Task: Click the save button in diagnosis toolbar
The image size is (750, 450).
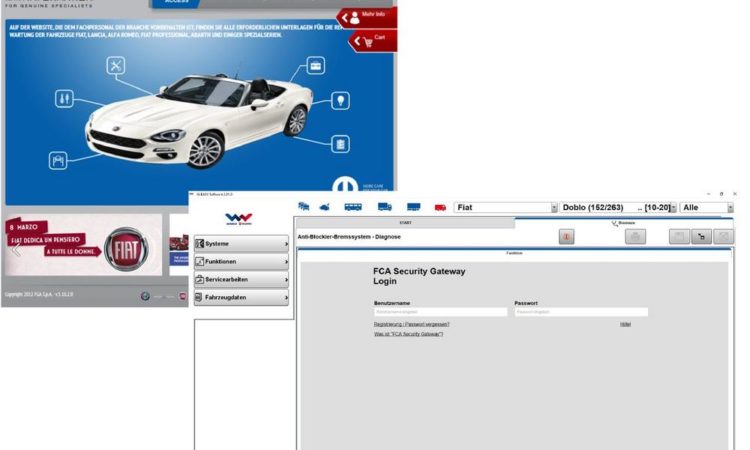Action: [x=679, y=237]
